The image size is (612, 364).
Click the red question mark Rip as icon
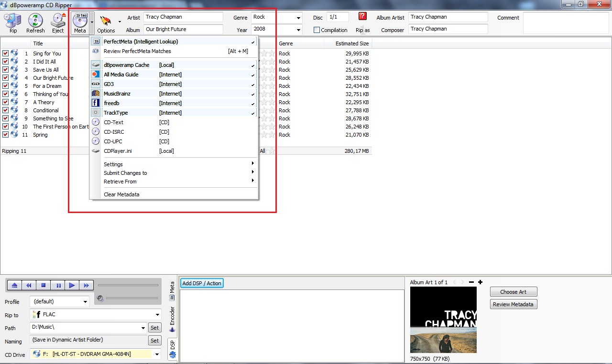pos(362,17)
